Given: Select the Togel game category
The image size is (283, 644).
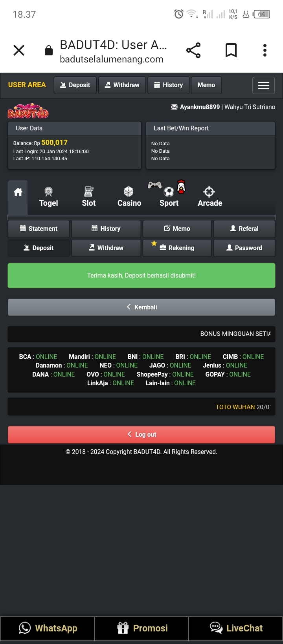Looking at the screenshot, I should click(49, 197).
